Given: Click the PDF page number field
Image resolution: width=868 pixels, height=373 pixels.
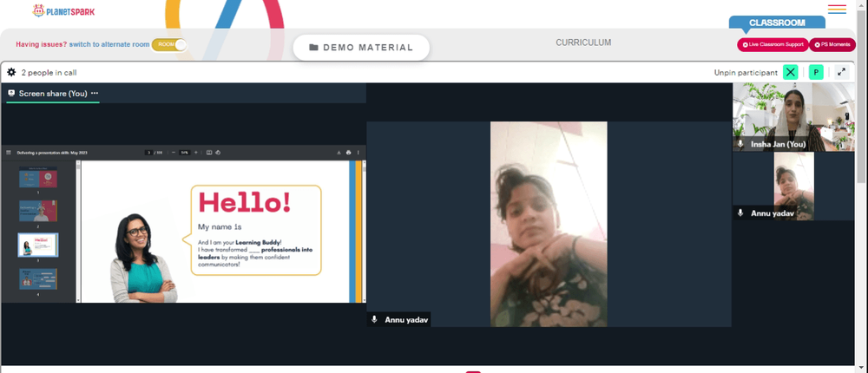Looking at the screenshot, I should pyautogui.click(x=149, y=153).
